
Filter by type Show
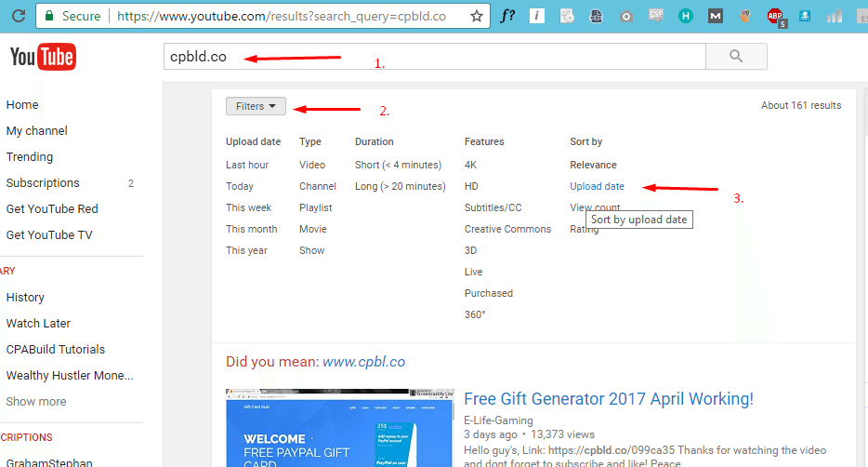pyautogui.click(x=311, y=250)
